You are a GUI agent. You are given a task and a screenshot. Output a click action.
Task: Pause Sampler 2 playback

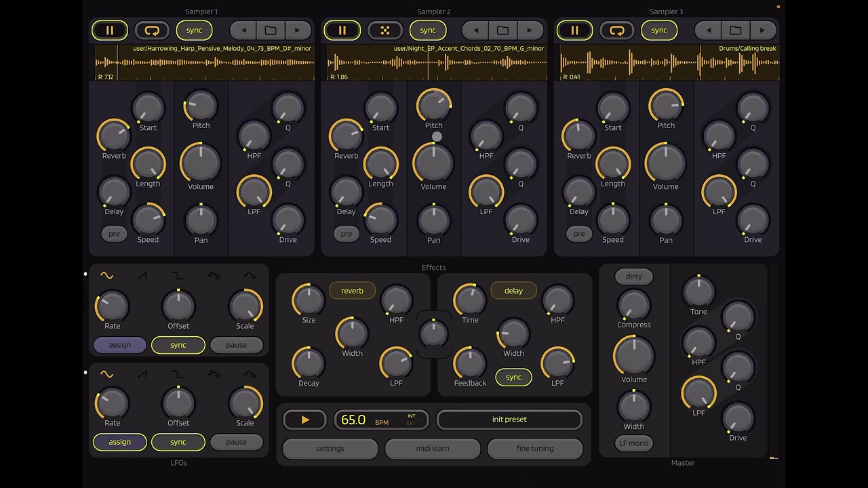(x=342, y=30)
